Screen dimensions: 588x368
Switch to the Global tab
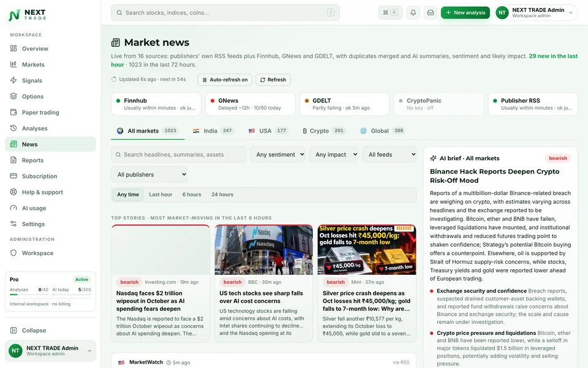[383, 131]
